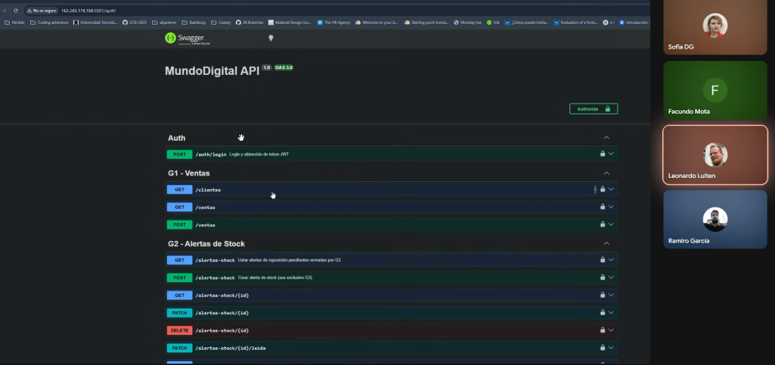Expand PATCH /alertas-stock/{id}/leida using its chevron
This screenshot has width=775, height=365.
611,348
